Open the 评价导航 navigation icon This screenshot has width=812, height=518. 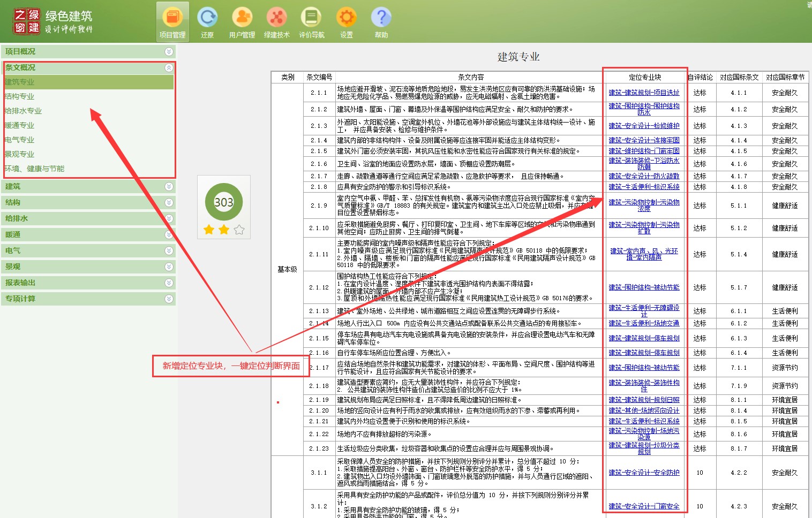(x=312, y=22)
